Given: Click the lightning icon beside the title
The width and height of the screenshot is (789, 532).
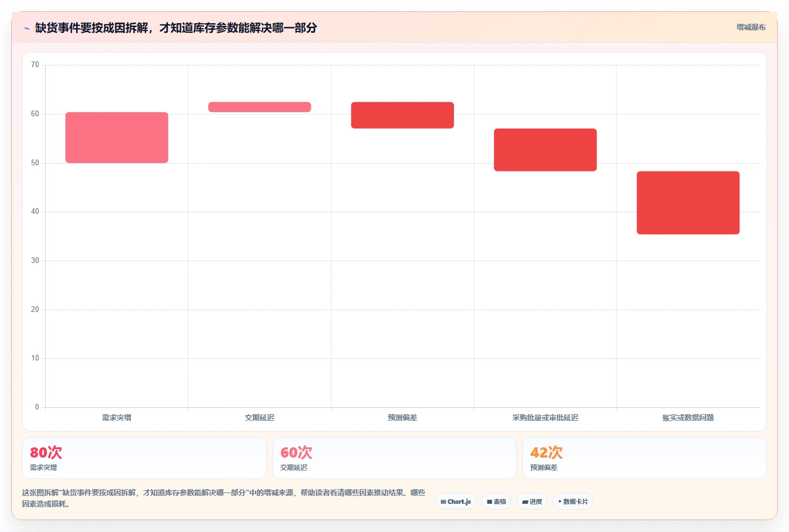Looking at the screenshot, I should pos(27,28).
